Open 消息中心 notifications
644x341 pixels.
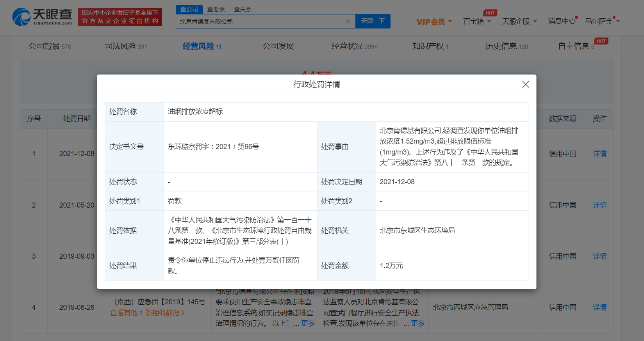click(x=562, y=21)
